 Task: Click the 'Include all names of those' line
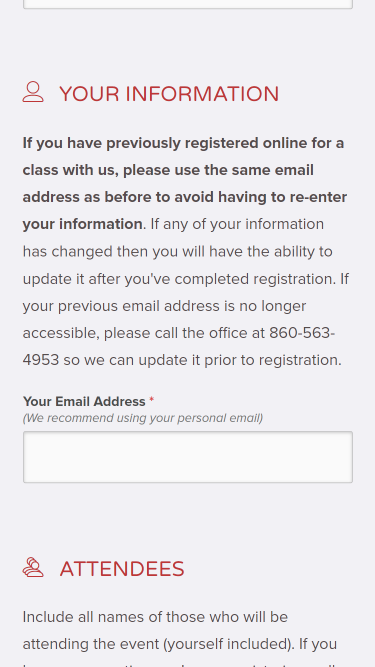click(x=155, y=617)
